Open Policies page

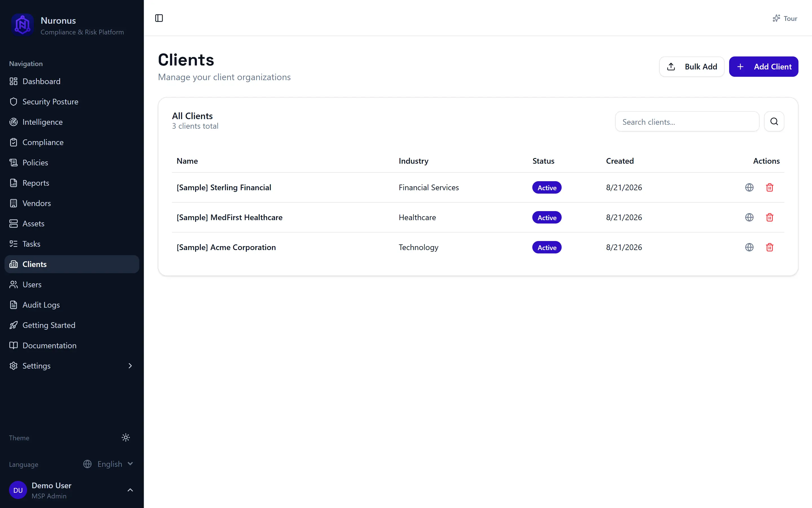click(x=72, y=163)
